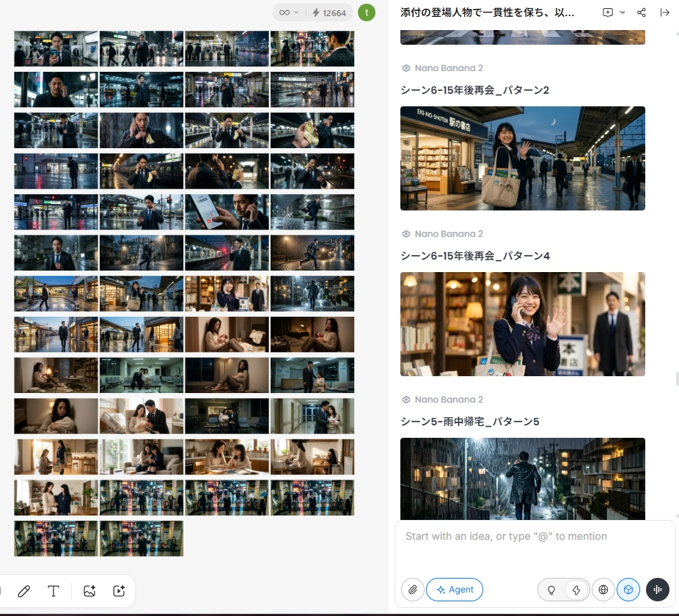Toggle the lightning fast mode

576,590
